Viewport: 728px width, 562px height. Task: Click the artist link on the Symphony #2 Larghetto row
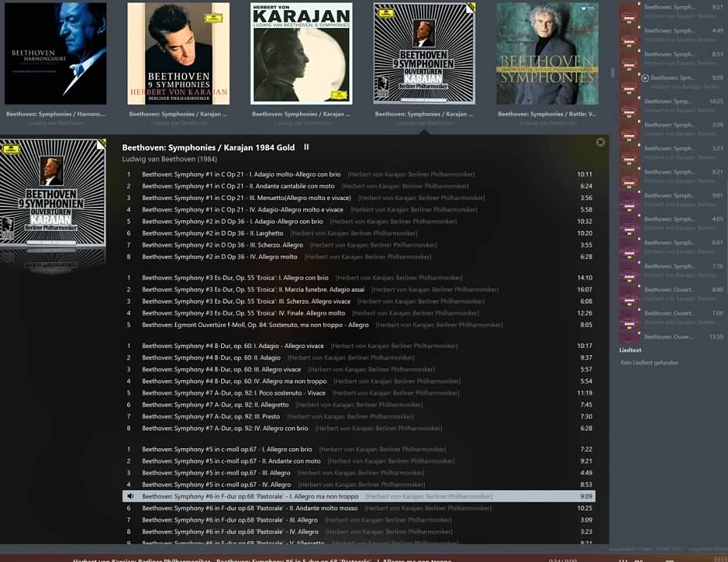[354, 233]
